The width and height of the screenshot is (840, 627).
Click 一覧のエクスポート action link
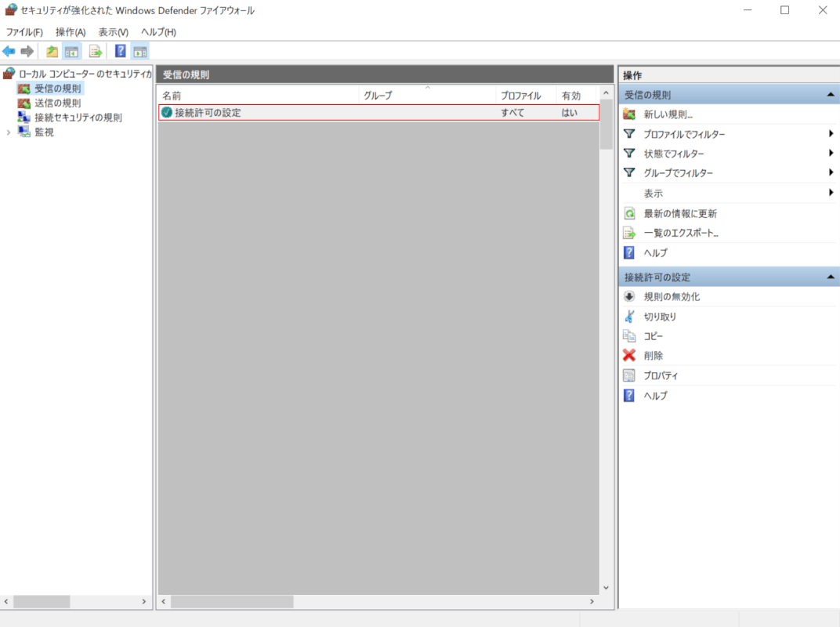[681, 234]
